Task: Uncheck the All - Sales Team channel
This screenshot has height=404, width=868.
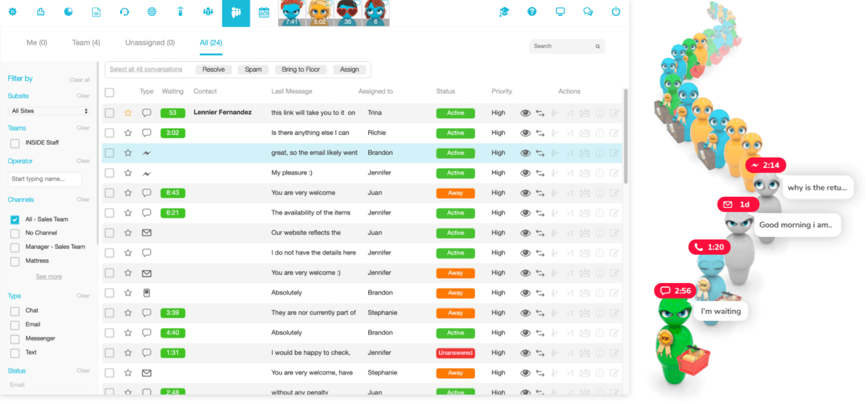Action: tap(15, 220)
